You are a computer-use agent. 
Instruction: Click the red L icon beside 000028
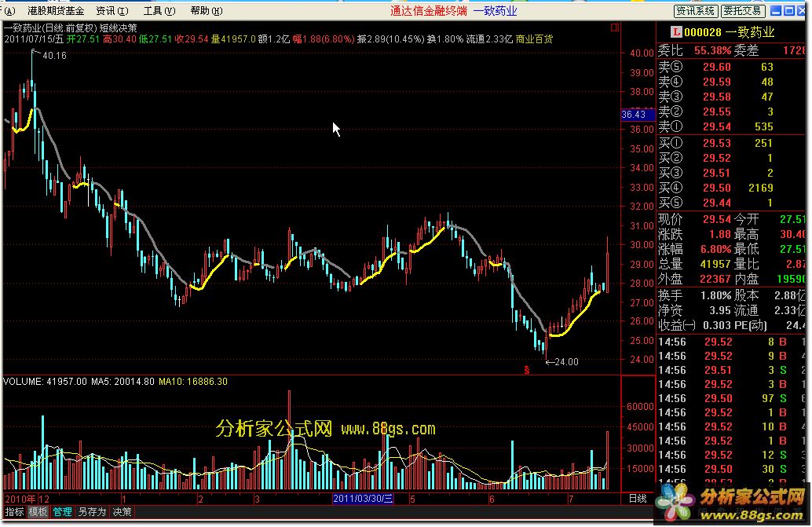[x=676, y=32]
